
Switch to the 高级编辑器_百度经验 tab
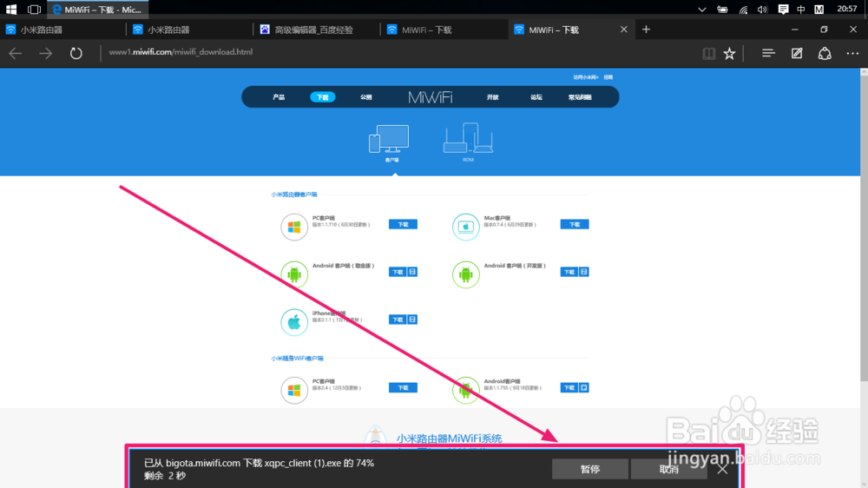(x=317, y=30)
